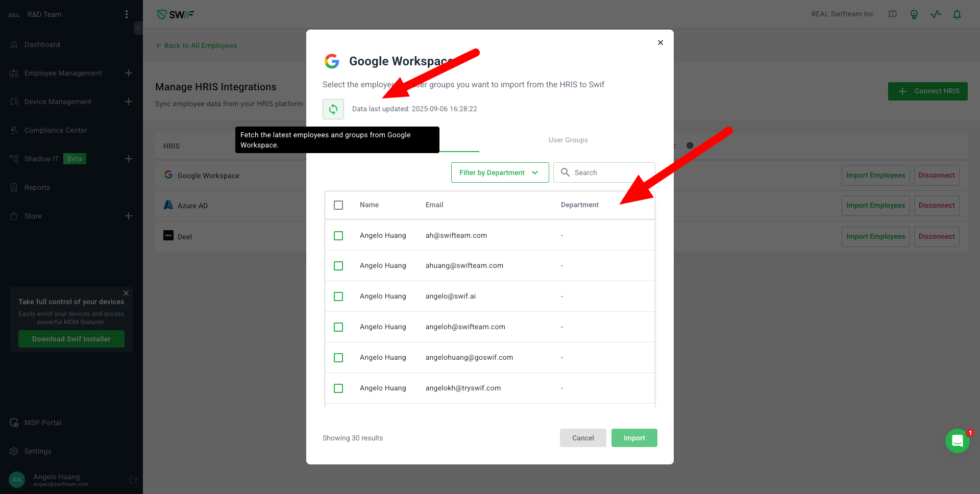980x494 pixels.
Task: Click the feedback flag icon in header
Action: pyautogui.click(x=892, y=14)
